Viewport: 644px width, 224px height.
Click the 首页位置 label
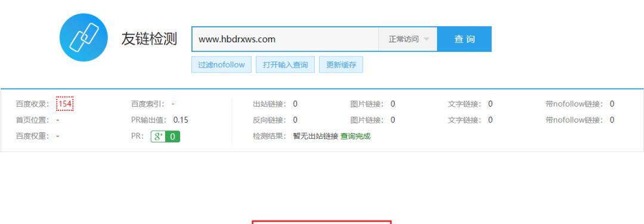[32, 120]
